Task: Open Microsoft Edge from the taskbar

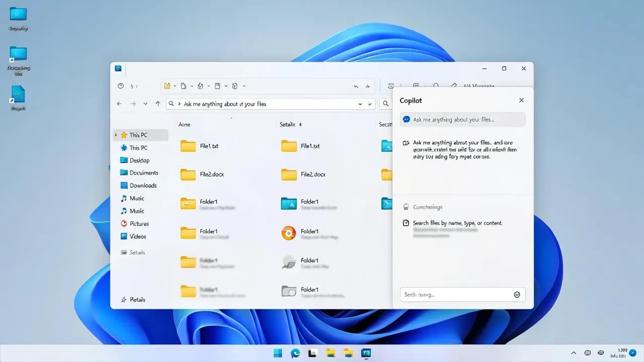Action: click(295, 353)
